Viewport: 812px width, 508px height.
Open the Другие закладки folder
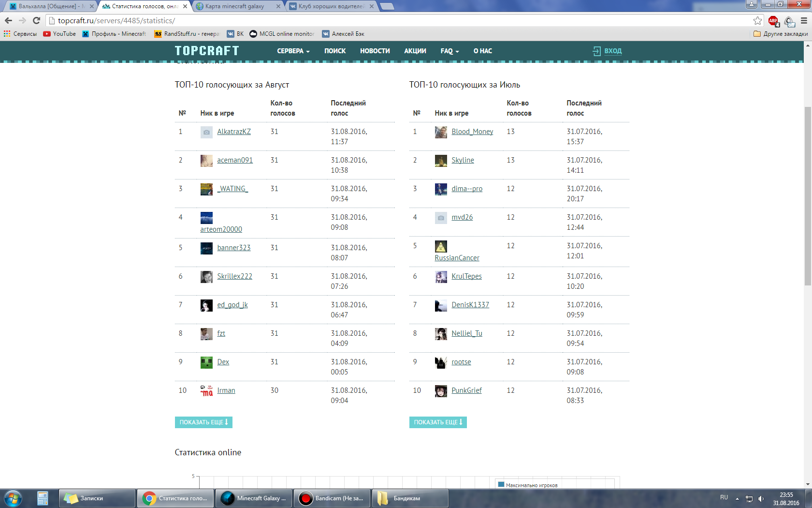pyautogui.click(x=781, y=34)
